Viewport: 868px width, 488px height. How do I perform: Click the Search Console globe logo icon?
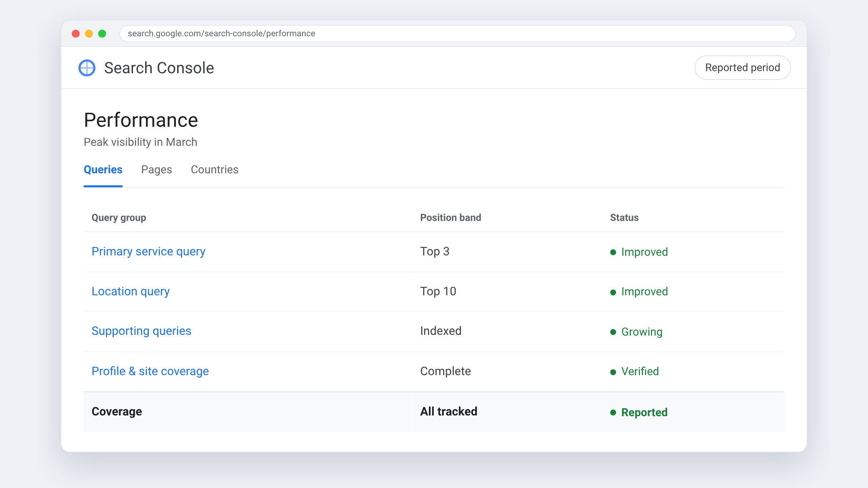point(87,68)
